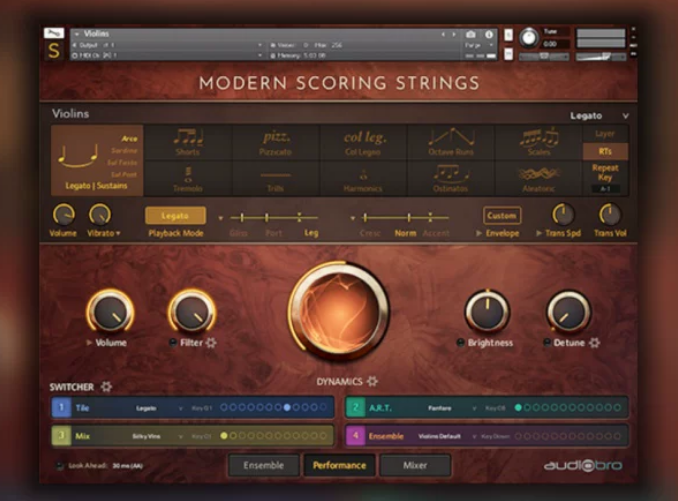Select the Trills articulation

point(275,179)
